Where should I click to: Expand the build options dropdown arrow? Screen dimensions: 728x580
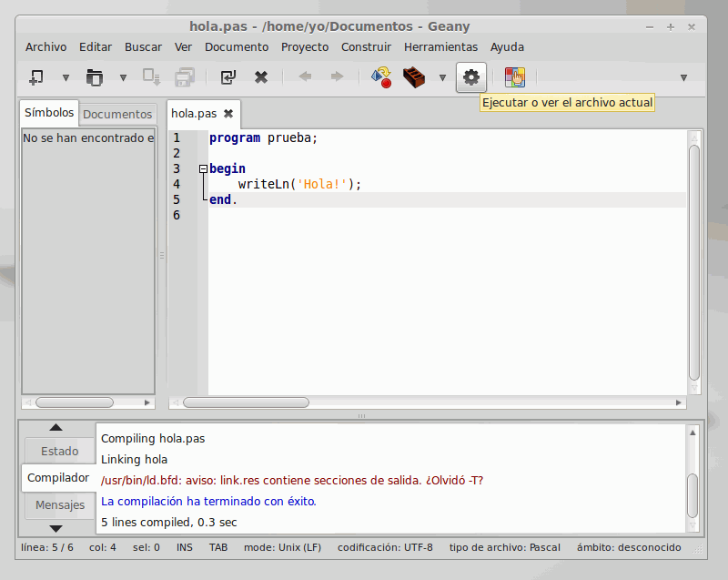(443, 78)
